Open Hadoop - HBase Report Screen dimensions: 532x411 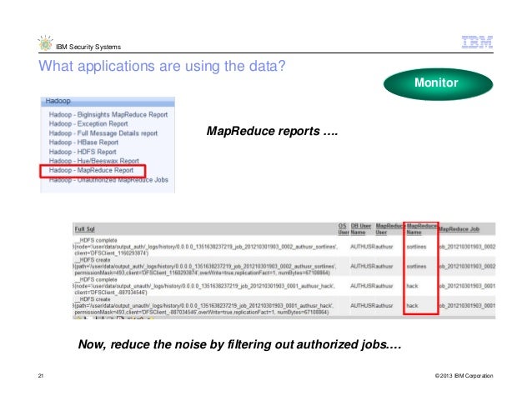click(x=83, y=143)
